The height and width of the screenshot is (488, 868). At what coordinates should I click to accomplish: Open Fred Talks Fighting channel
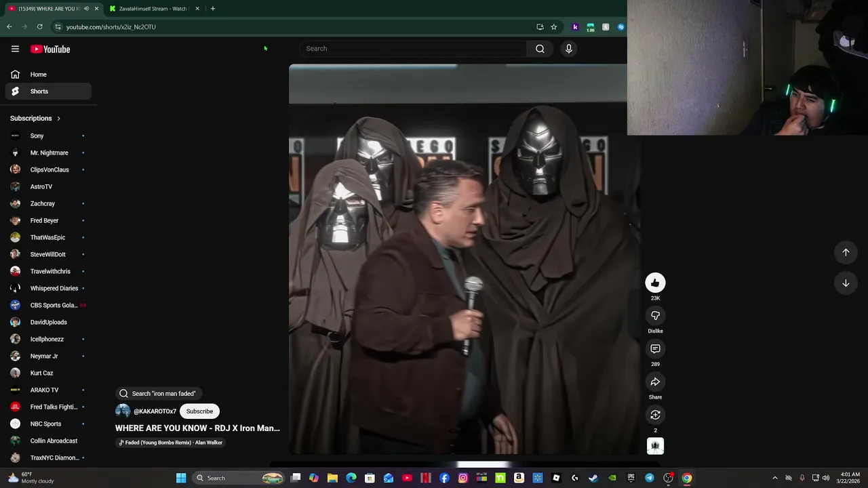[x=48, y=407]
